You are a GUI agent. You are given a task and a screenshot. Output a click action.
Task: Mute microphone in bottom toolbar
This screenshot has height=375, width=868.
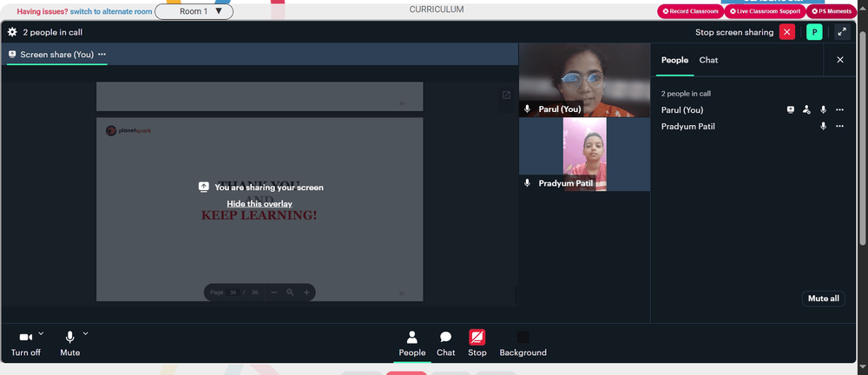pos(69,344)
